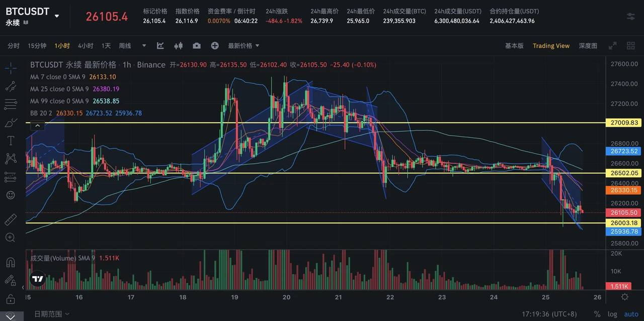The width and height of the screenshot is (644, 321).
Task: Click the plus add-compare icon
Action: (215, 46)
